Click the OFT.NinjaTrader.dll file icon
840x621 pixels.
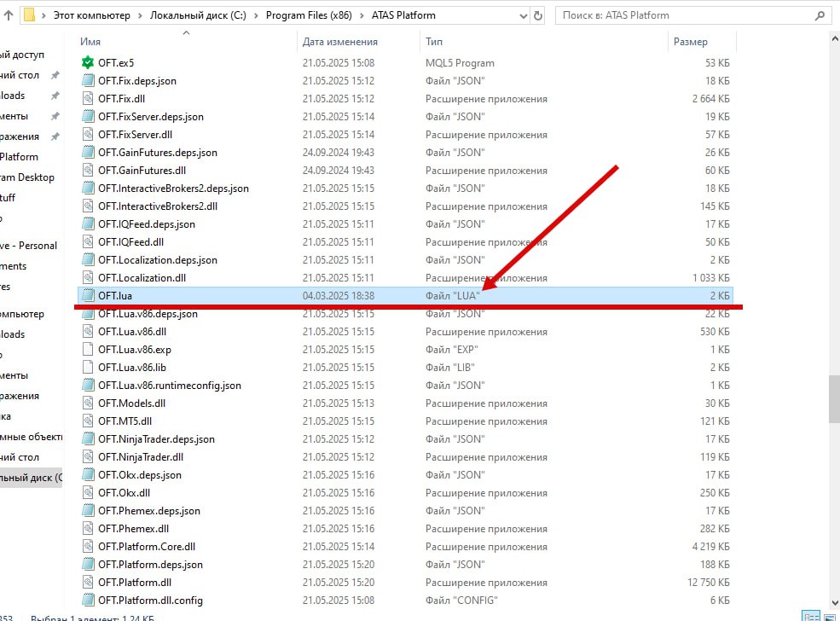[x=88, y=457]
